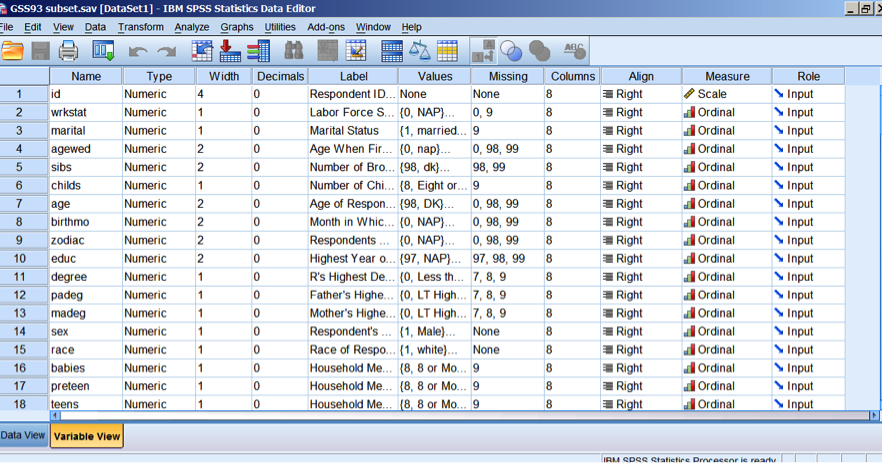Open the Missing cell for birthmo
The width and height of the screenshot is (882, 463).
508,222
